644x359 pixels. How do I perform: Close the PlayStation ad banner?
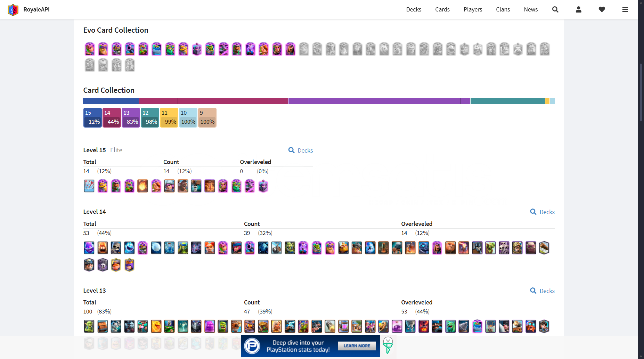tap(388, 341)
